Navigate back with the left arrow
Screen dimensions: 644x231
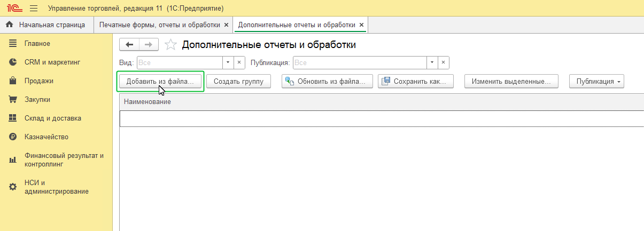click(x=129, y=45)
